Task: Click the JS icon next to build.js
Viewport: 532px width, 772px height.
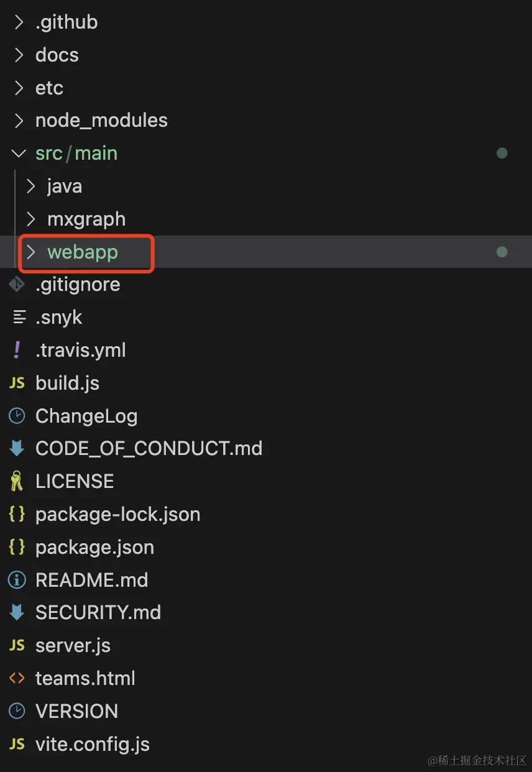Action: click(17, 383)
